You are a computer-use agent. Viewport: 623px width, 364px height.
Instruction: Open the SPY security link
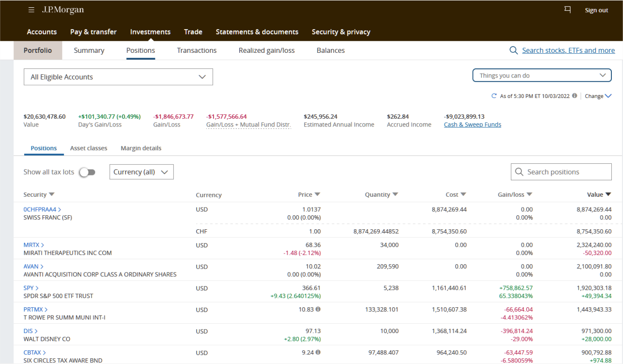coord(31,288)
